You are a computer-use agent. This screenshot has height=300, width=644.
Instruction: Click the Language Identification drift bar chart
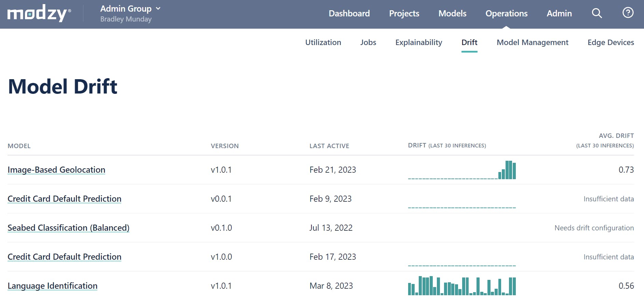click(462, 286)
